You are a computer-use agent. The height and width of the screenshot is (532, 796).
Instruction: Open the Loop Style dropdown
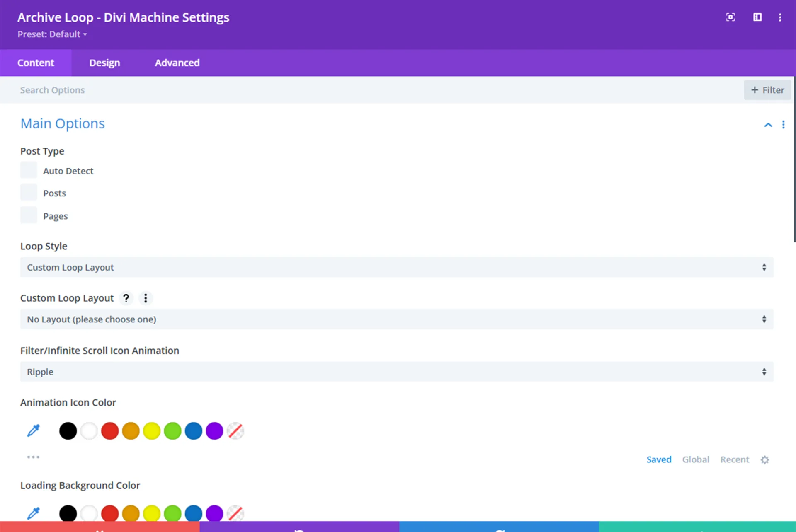(x=397, y=268)
